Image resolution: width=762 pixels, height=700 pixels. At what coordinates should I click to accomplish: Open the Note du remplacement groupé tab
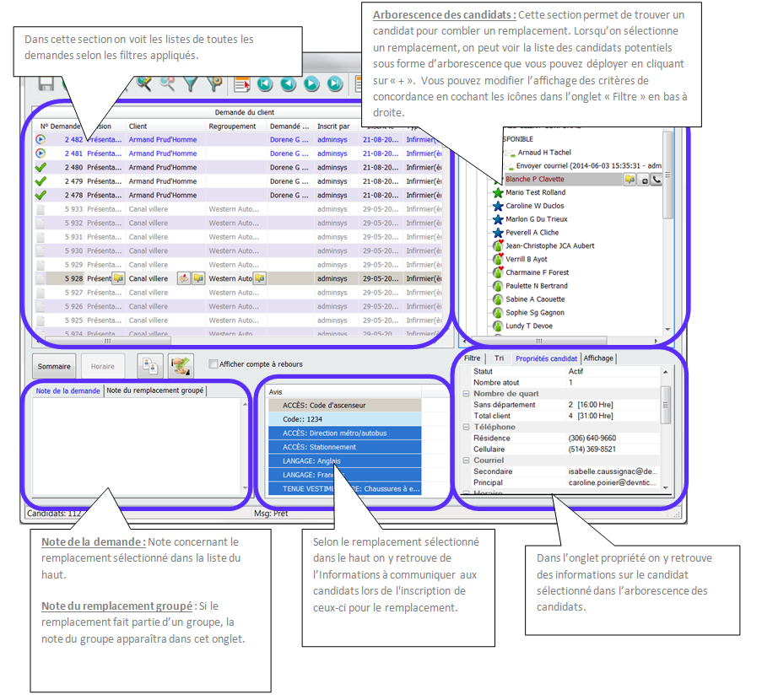click(154, 391)
